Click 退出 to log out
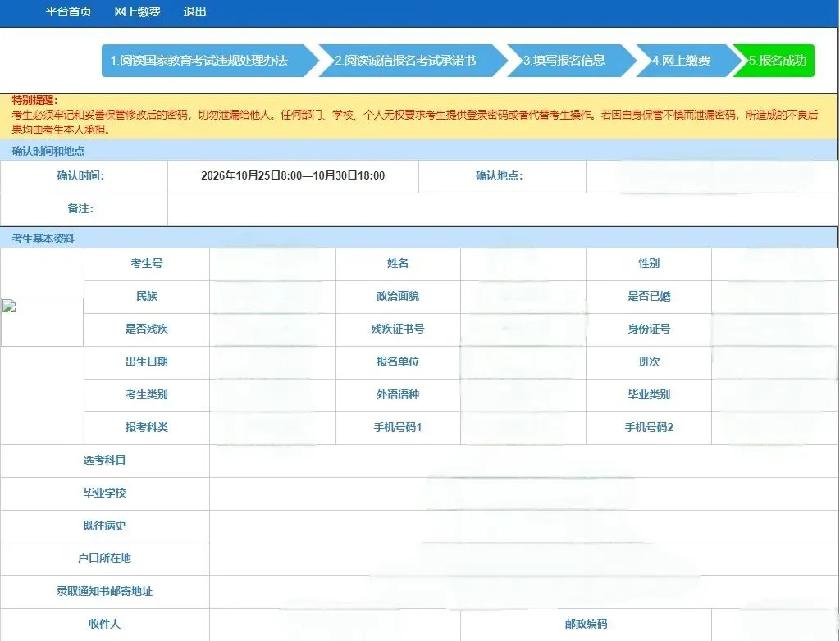Screen dimensions: 840x641 (x=194, y=11)
